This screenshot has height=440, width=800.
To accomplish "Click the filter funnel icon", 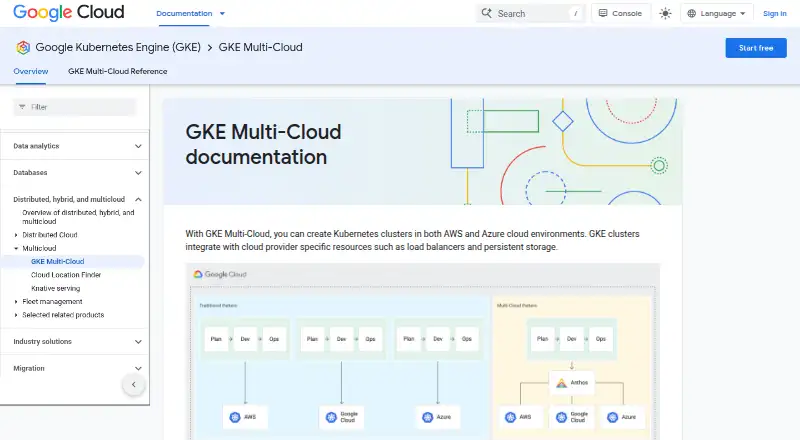I will coord(22,107).
